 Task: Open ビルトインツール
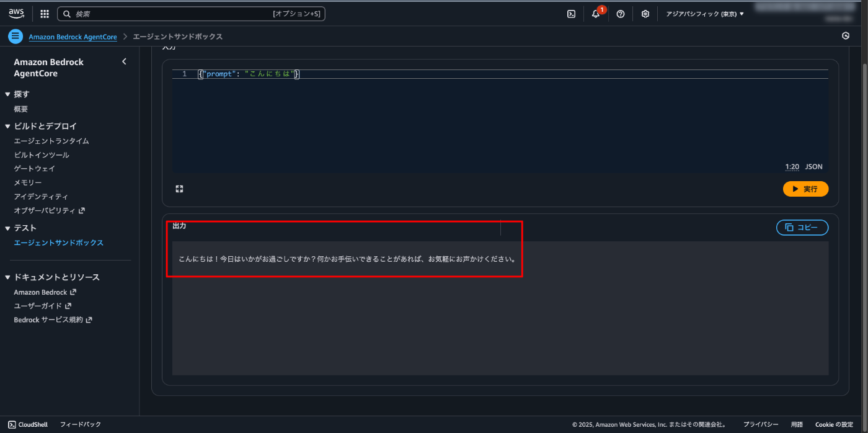point(42,155)
